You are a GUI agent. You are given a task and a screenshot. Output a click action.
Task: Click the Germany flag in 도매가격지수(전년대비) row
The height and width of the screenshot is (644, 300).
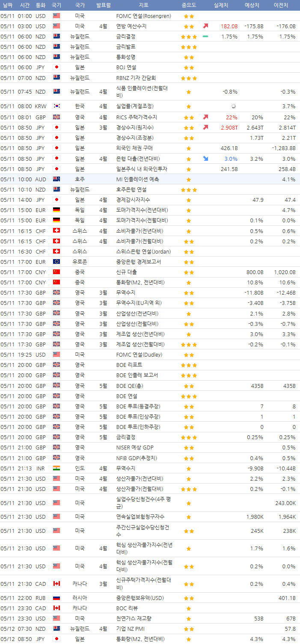point(56,210)
